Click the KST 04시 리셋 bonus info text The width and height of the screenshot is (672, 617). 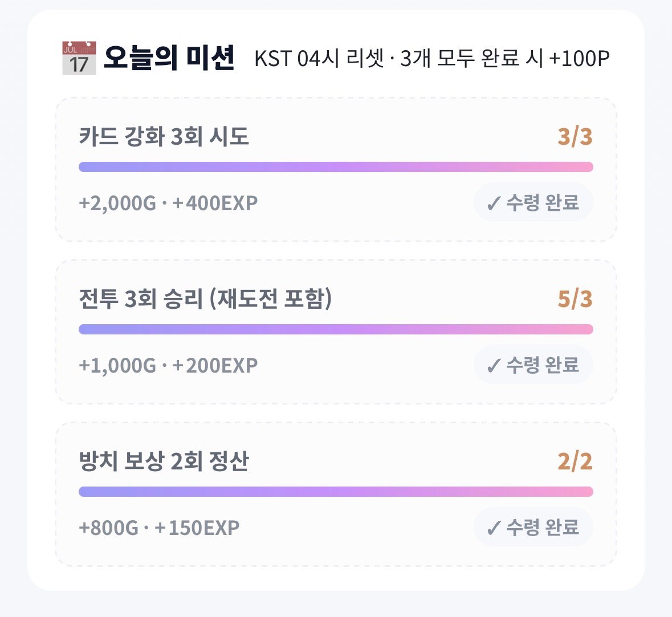point(432,58)
